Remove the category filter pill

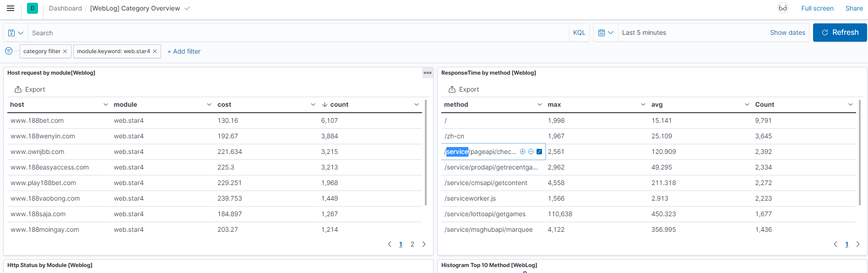[x=65, y=51]
